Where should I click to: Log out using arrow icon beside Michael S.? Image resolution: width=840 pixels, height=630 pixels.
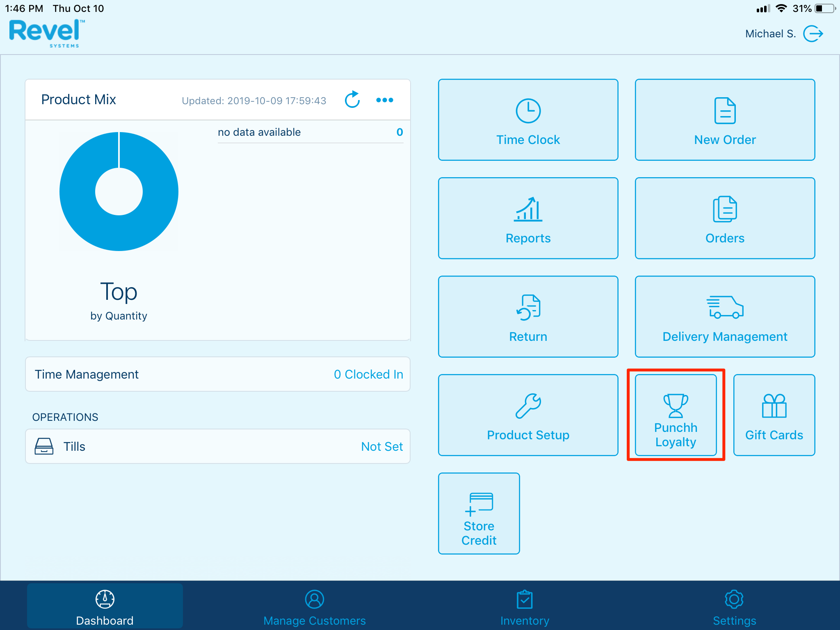pos(813,34)
